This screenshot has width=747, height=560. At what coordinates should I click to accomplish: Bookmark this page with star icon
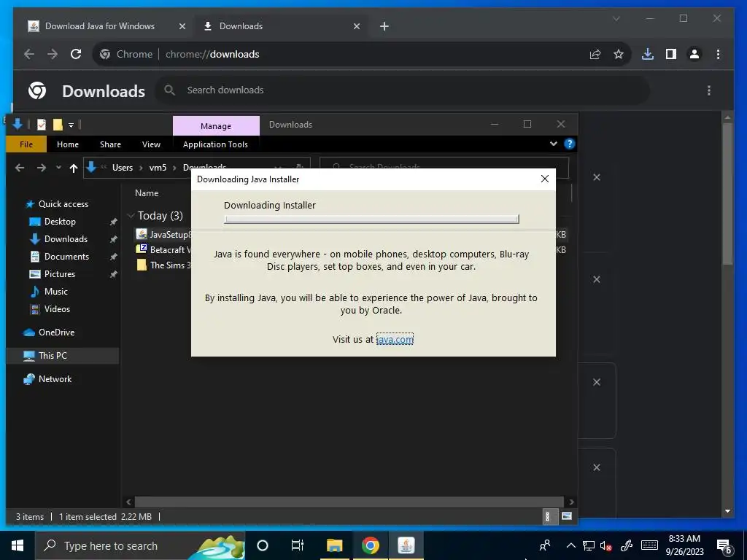pos(619,54)
